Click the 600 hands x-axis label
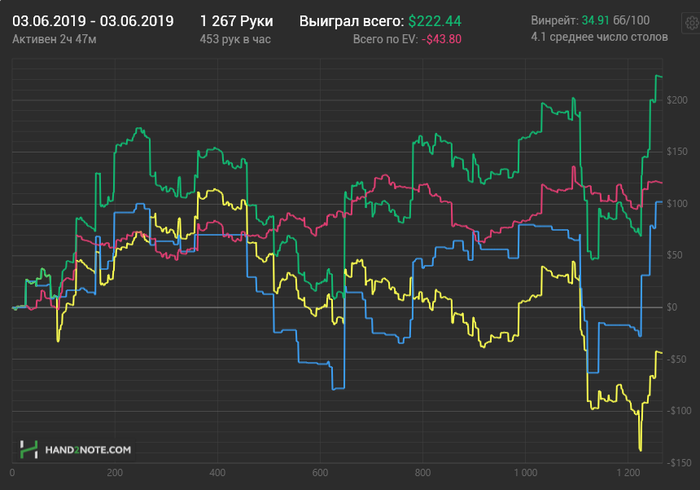The width and height of the screenshot is (700, 490). click(x=320, y=473)
